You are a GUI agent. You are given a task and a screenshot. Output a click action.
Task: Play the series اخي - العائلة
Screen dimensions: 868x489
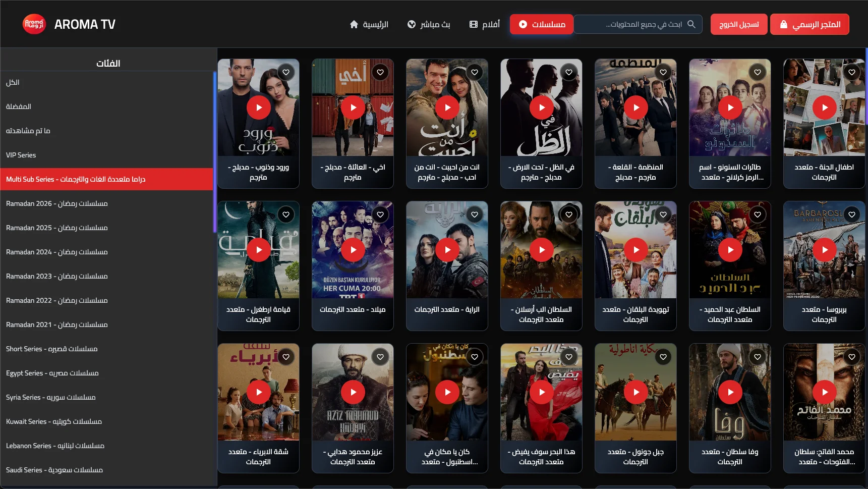pos(353,107)
